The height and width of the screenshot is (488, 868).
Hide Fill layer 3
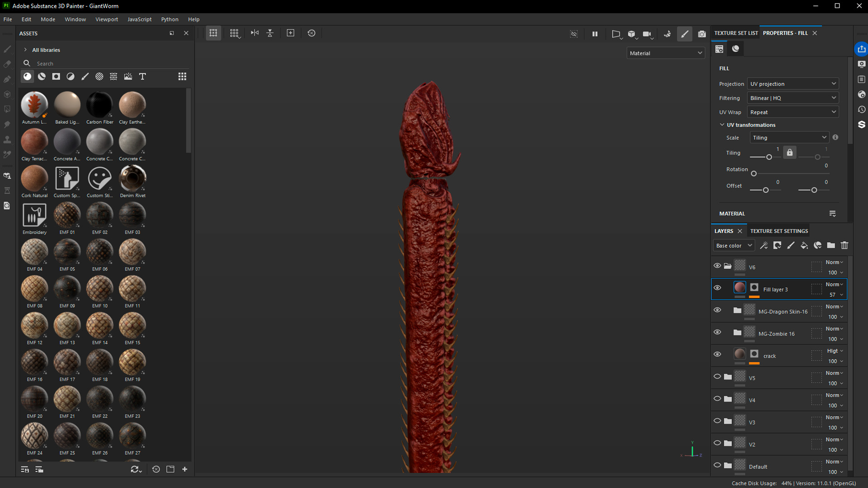coord(717,288)
